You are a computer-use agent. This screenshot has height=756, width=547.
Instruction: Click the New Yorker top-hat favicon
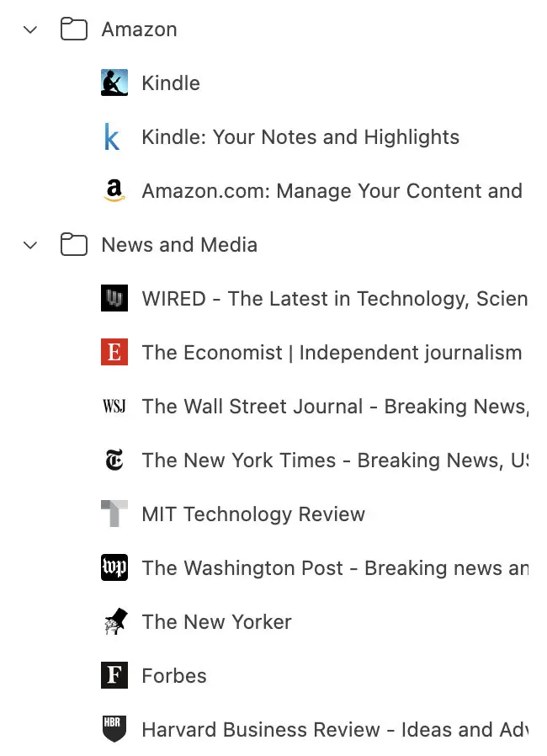click(x=114, y=622)
